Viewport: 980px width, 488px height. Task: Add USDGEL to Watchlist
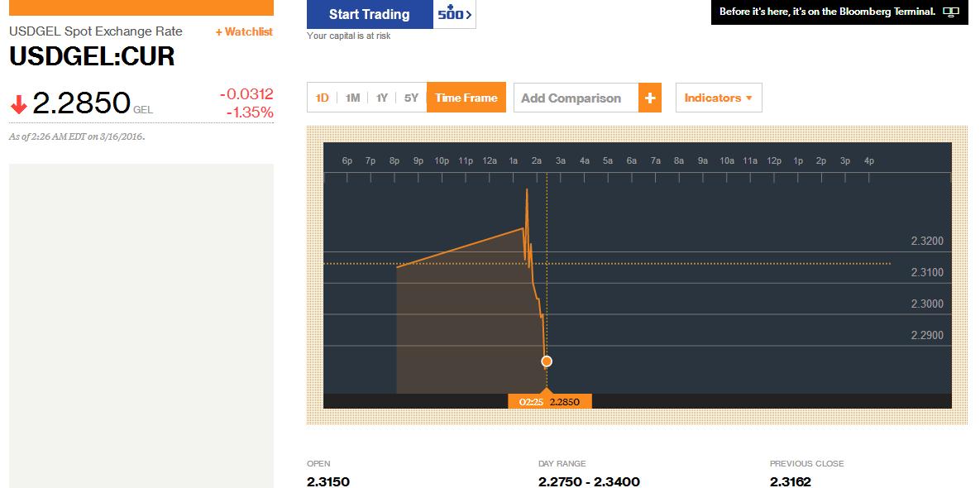pyautogui.click(x=244, y=32)
